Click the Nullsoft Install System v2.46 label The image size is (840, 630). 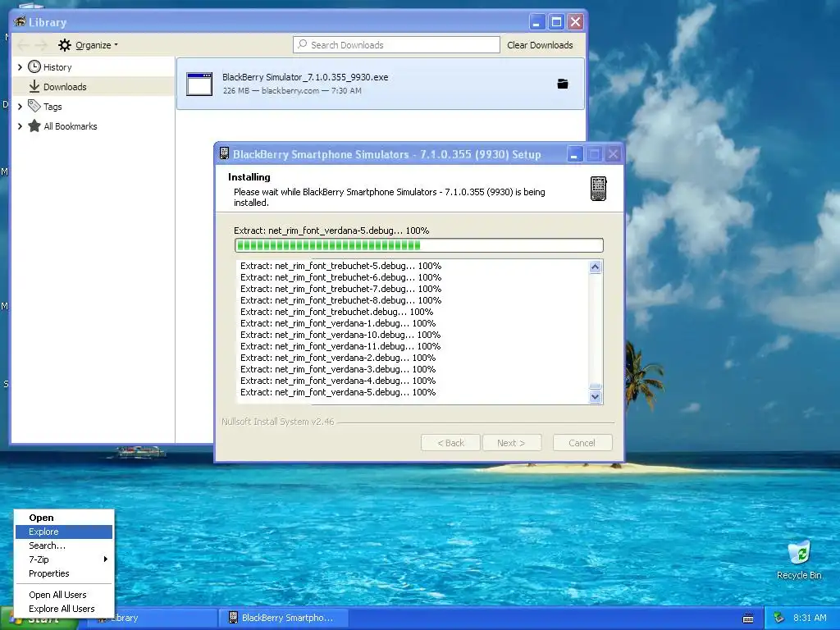277,422
